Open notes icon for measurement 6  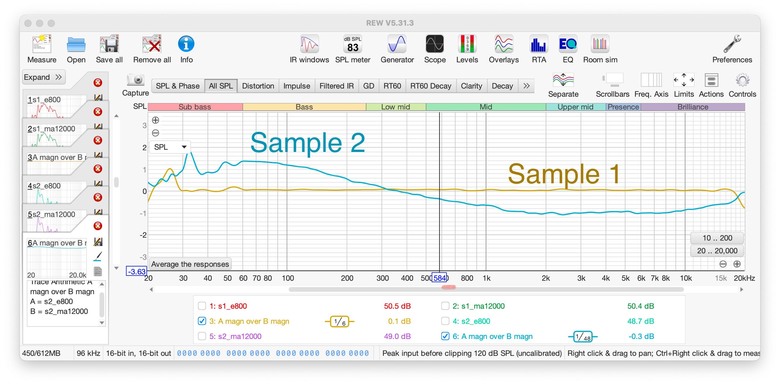[x=98, y=272]
